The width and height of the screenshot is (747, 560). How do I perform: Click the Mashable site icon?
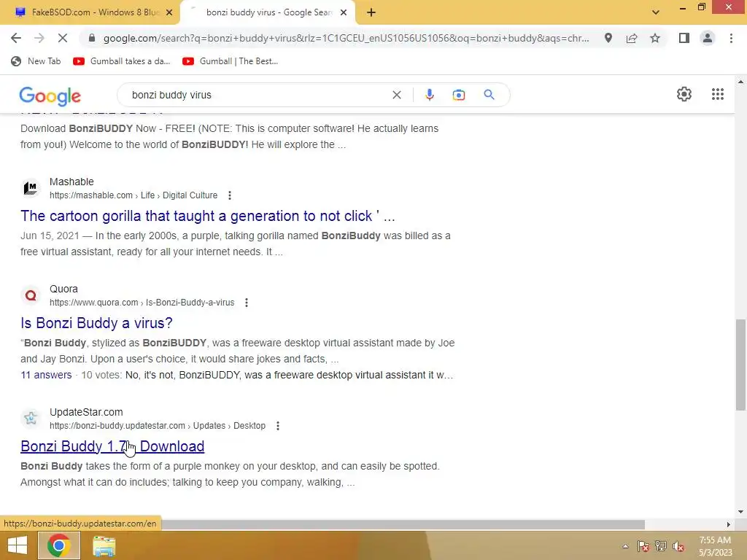point(31,188)
